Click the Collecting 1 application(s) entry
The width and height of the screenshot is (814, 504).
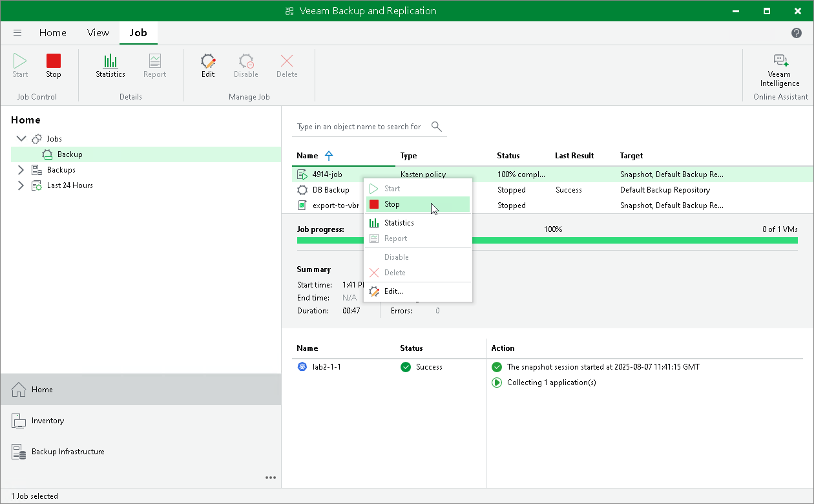[551, 383]
